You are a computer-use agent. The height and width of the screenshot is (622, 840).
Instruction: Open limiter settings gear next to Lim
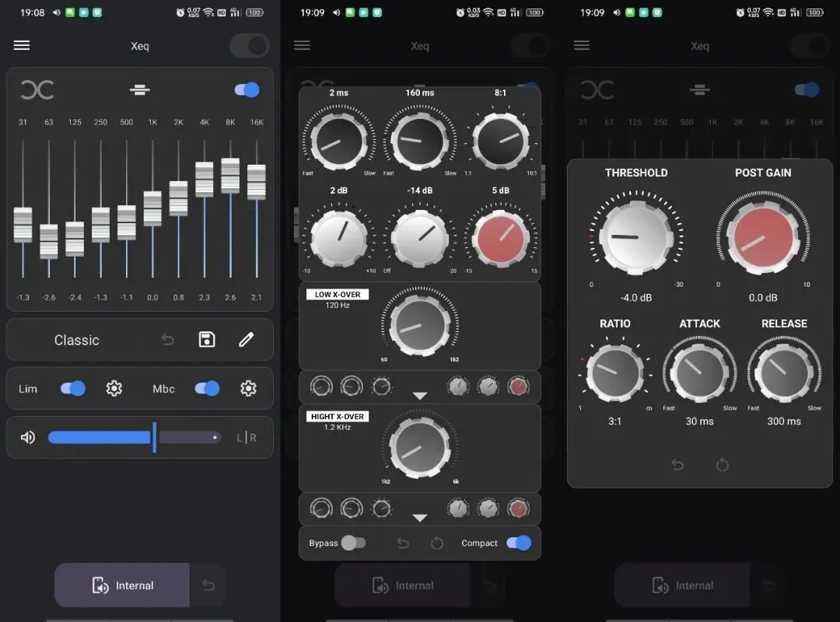click(x=114, y=389)
